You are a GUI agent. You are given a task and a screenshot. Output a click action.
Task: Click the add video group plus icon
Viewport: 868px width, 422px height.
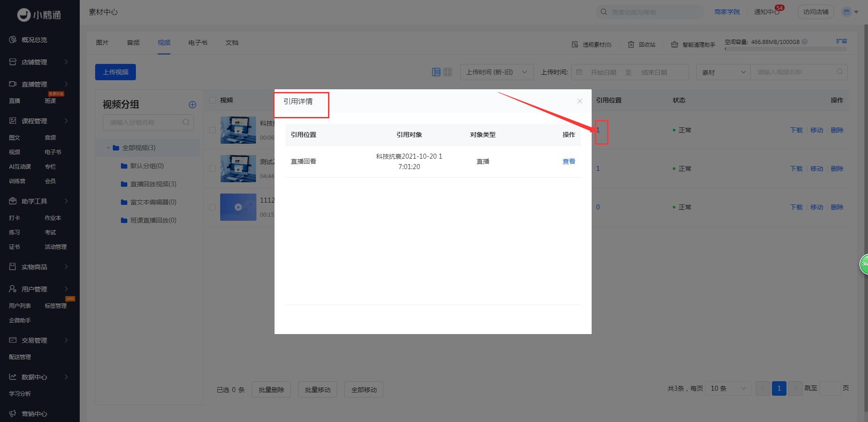(193, 105)
